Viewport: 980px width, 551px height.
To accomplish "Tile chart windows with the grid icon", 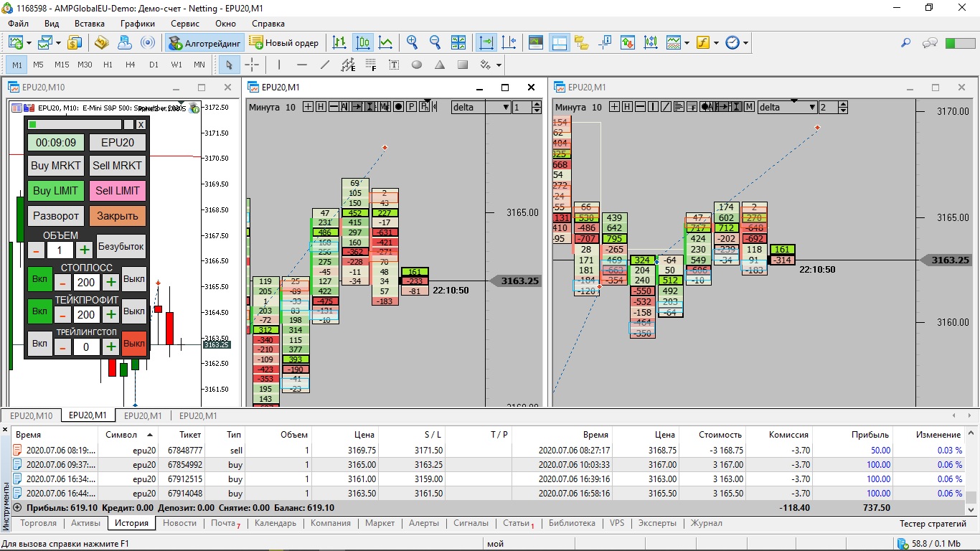I will (x=459, y=42).
